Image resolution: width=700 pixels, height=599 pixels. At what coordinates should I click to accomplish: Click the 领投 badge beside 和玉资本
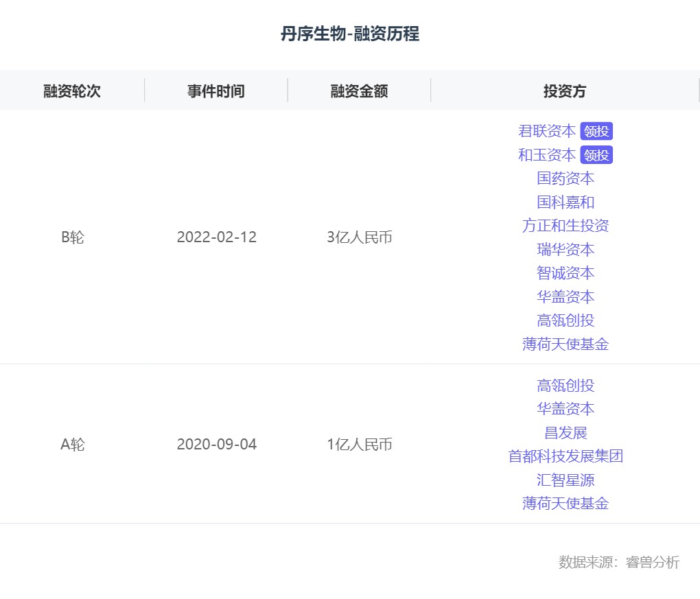(x=596, y=155)
